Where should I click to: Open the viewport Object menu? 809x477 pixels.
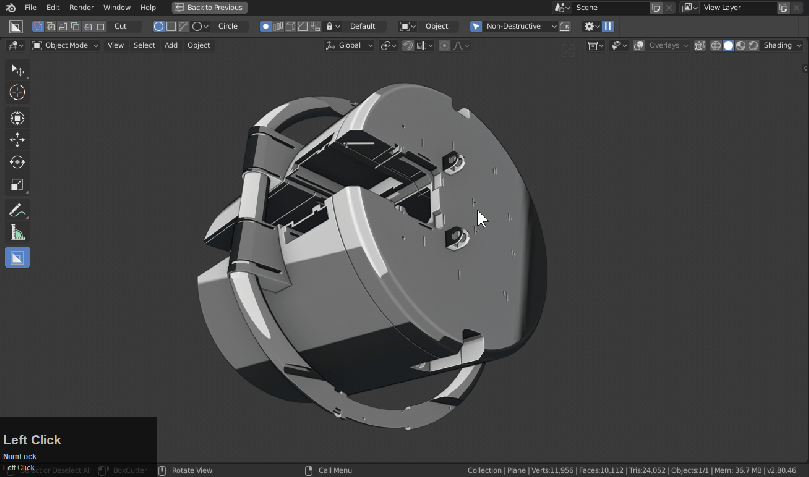pos(199,45)
